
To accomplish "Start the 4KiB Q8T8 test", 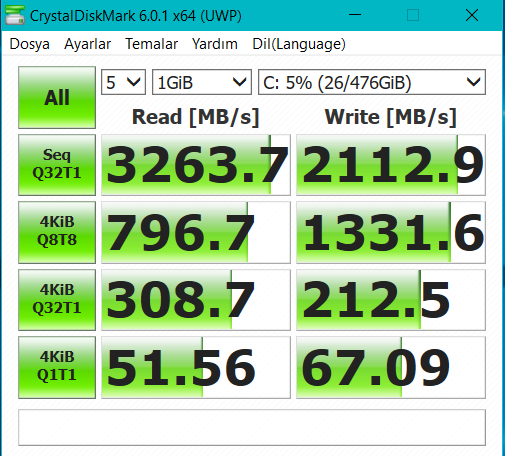I will (57, 232).
